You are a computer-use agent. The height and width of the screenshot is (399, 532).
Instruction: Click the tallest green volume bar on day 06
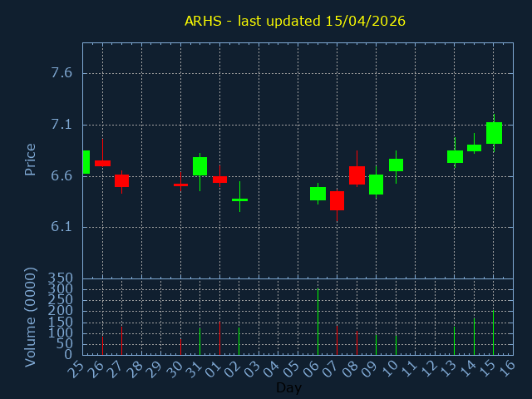click(x=318, y=322)
